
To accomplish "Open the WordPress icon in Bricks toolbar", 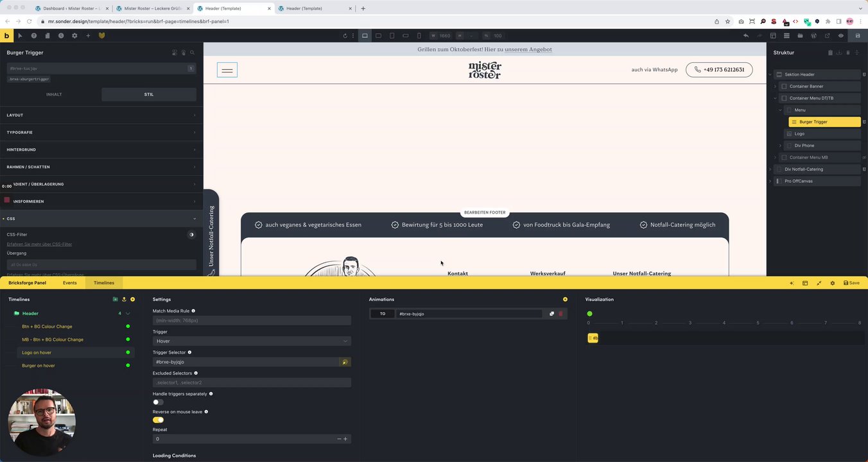I will [813, 36].
